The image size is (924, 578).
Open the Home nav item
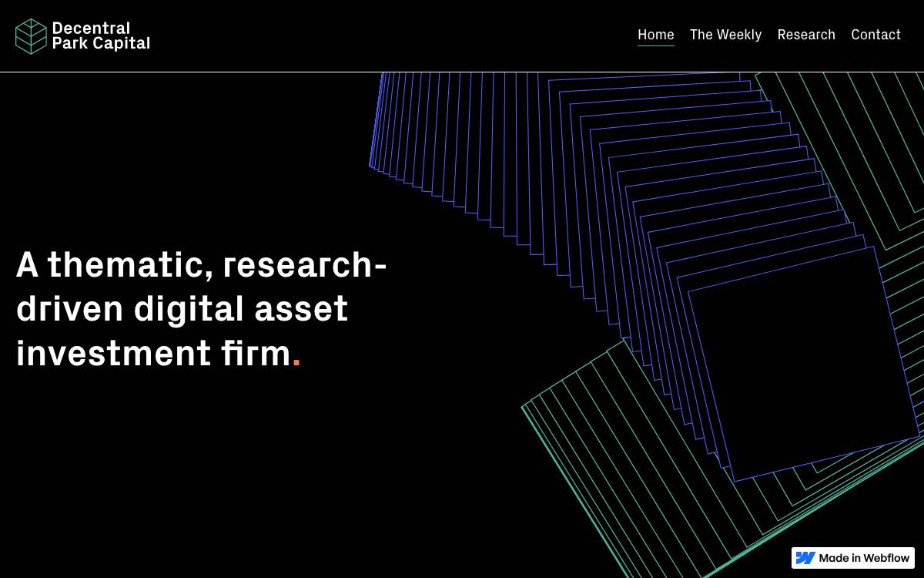(x=656, y=35)
